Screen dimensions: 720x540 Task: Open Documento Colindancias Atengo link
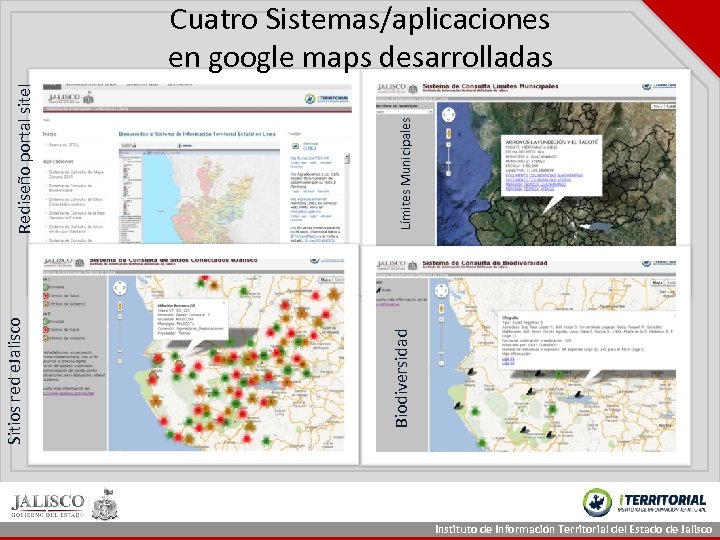538,180
